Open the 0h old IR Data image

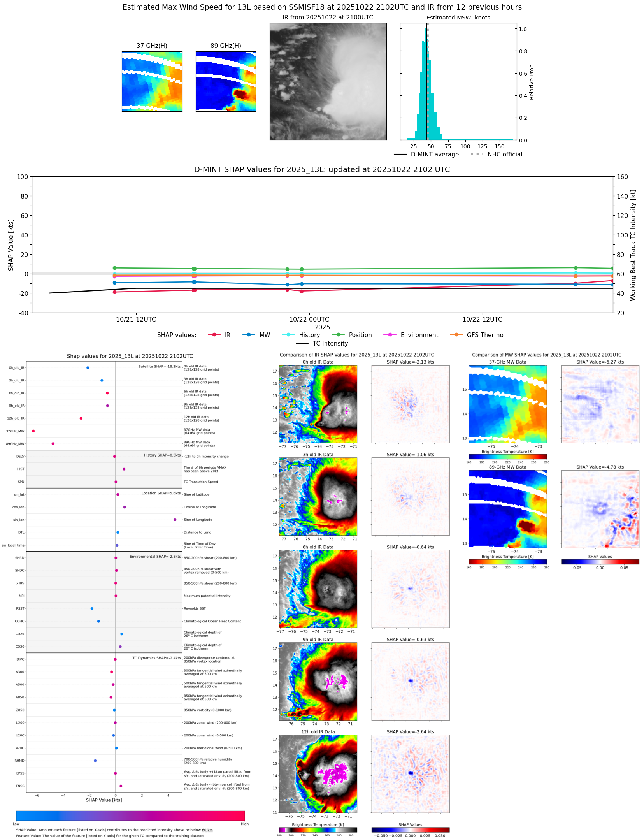318,404
